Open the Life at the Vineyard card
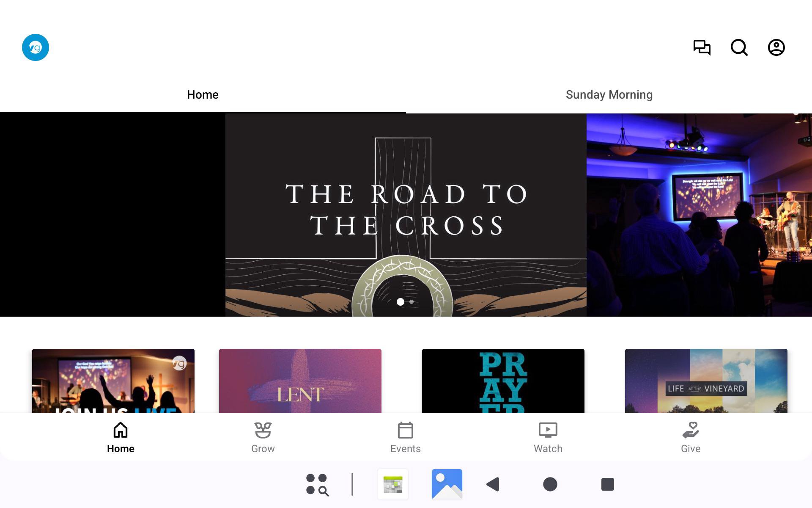 [706, 381]
